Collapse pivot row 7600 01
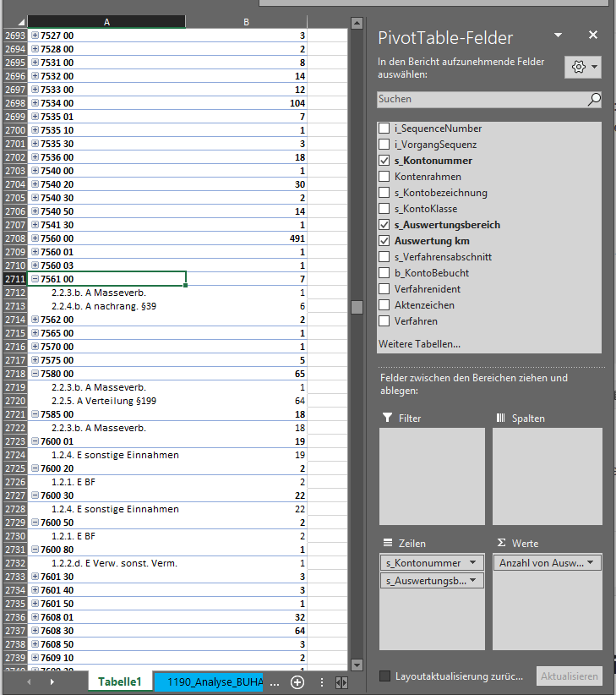 pyautogui.click(x=35, y=441)
